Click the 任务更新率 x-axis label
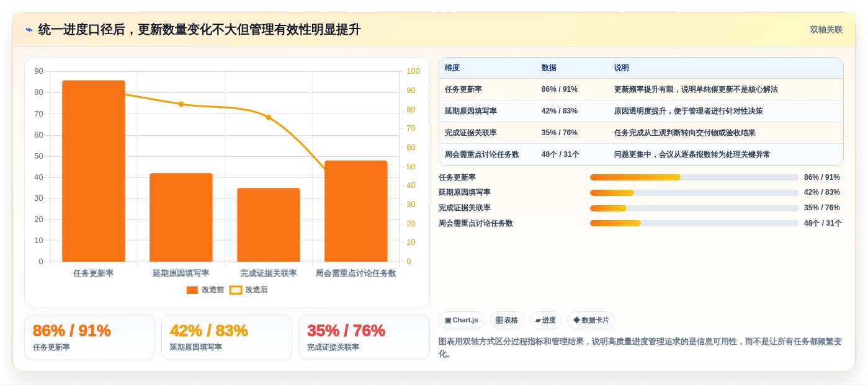 coord(94,273)
